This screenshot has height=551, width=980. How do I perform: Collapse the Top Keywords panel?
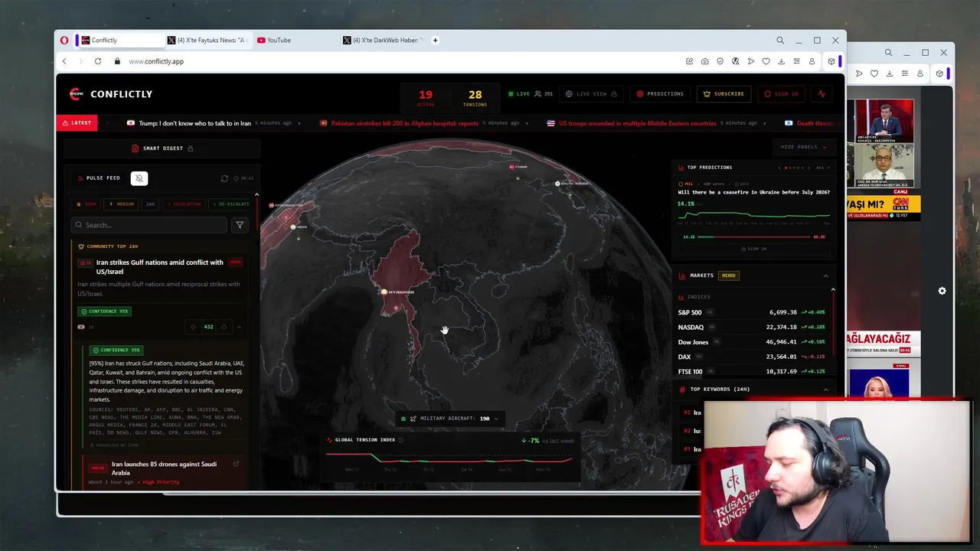pyautogui.click(x=825, y=390)
